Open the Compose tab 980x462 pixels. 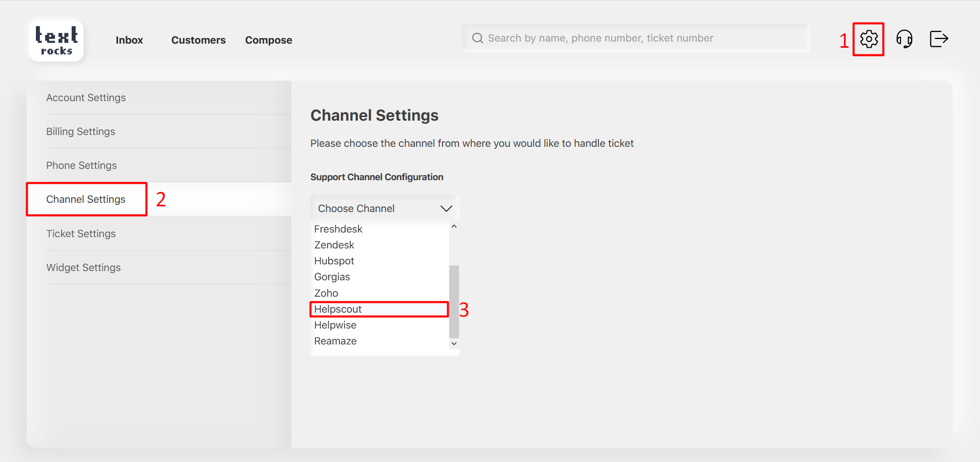coord(269,40)
